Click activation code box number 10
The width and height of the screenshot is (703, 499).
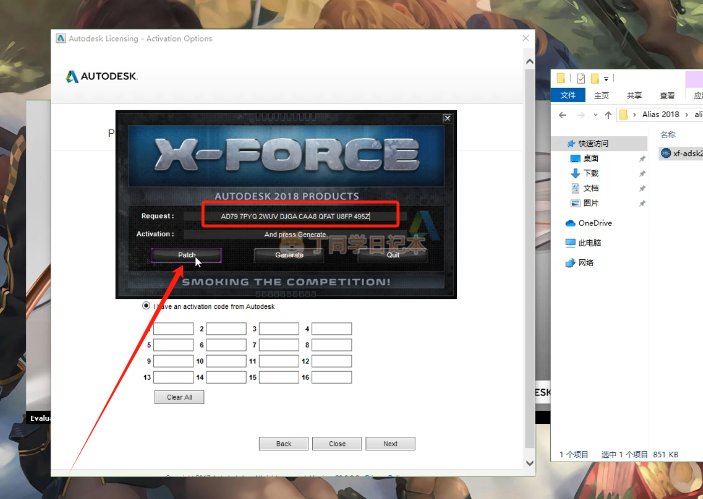click(x=226, y=361)
